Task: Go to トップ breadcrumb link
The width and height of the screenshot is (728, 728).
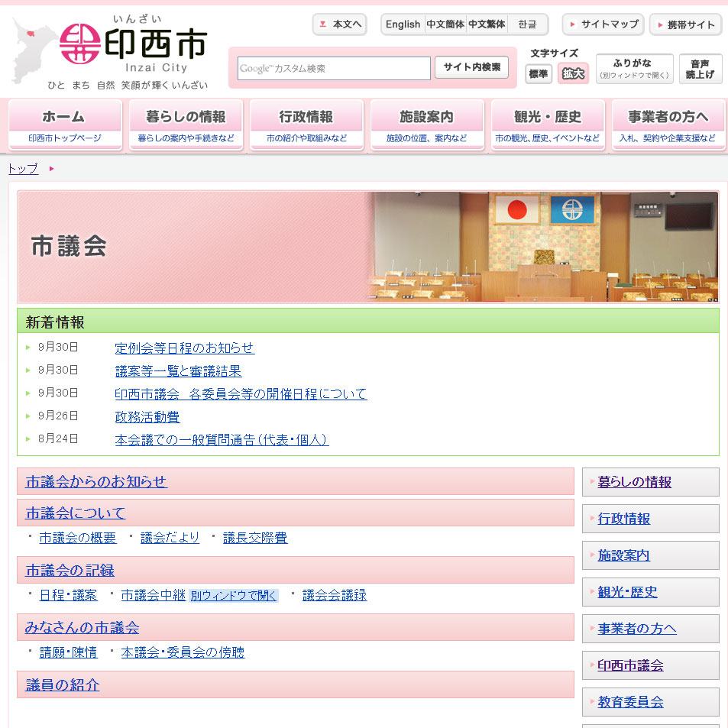Action: pyautogui.click(x=23, y=169)
